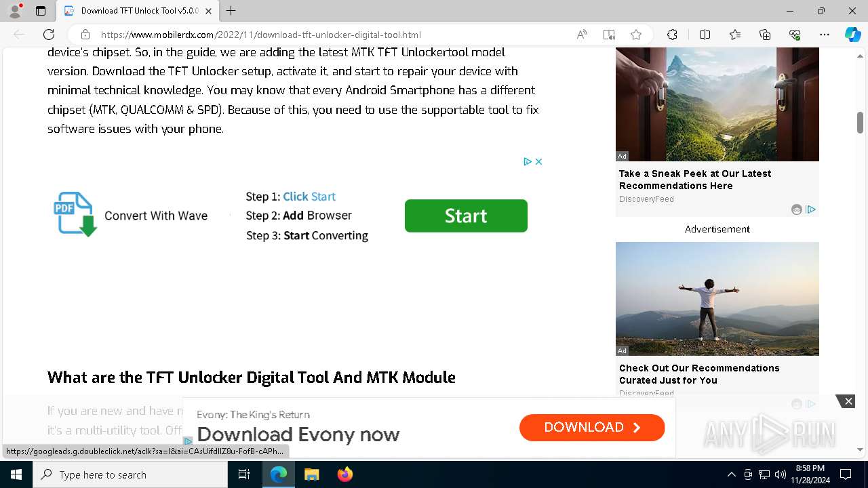The height and width of the screenshot is (488, 868).
Task: Open browser Extensions icon
Action: 672,35
